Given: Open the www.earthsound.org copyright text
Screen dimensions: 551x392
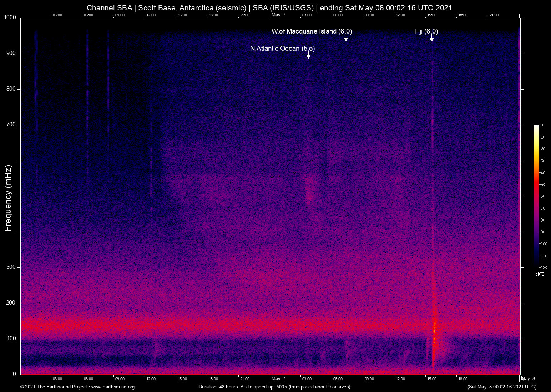Looking at the screenshot, I should click(77, 387).
